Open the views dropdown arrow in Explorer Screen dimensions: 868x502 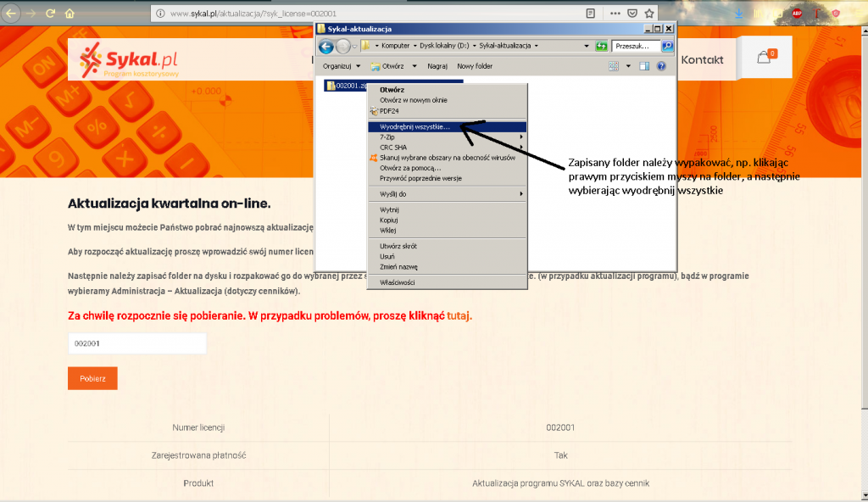click(629, 66)
